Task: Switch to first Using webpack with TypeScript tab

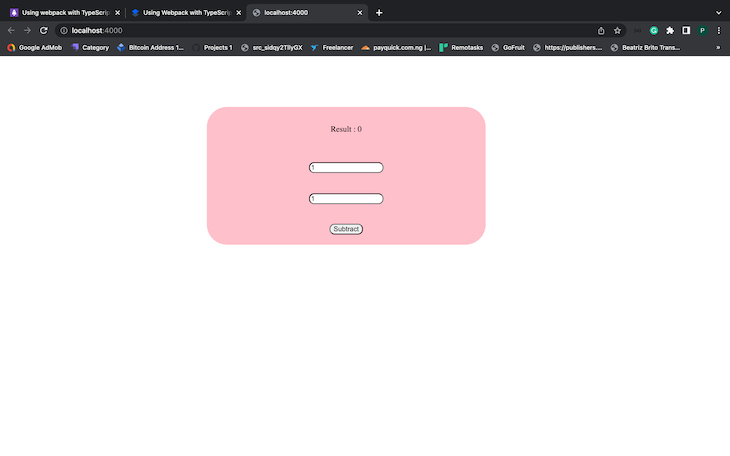Action: coord(58,12)
